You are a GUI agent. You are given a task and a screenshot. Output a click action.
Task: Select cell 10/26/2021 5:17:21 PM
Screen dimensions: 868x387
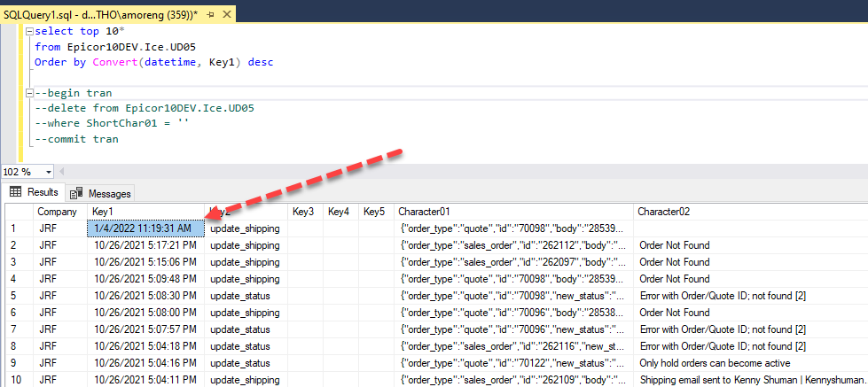click(145, 245)
